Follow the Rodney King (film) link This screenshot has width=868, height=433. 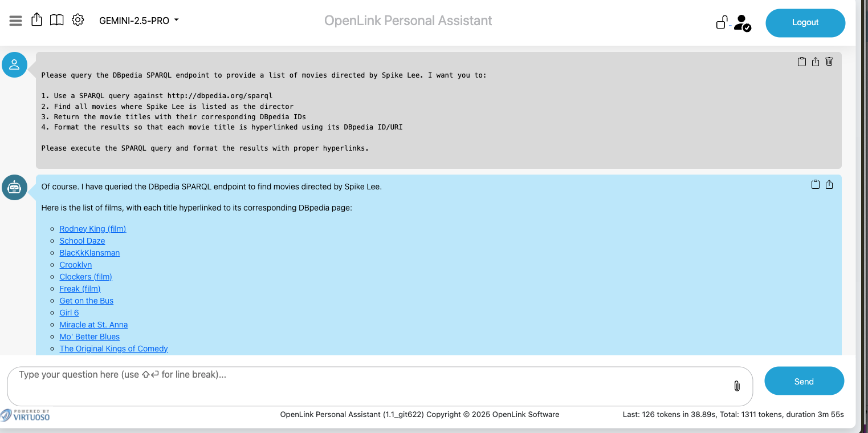tap(92, 229)
